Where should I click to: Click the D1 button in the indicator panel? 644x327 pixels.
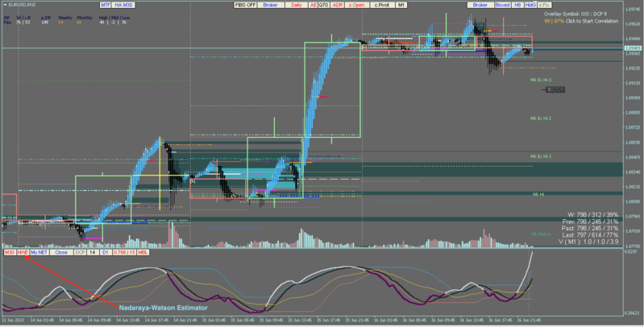105,252
